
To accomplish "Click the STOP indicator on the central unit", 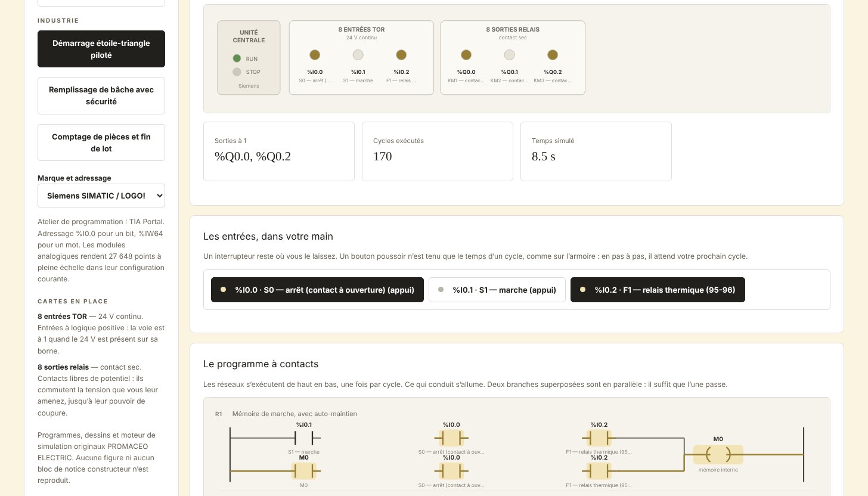I will point(237,72).
